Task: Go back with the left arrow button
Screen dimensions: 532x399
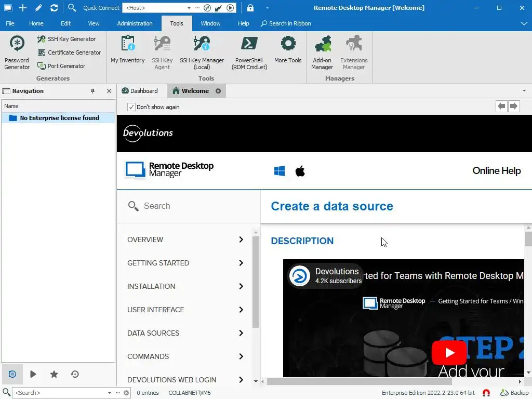Action: (501, 106)
